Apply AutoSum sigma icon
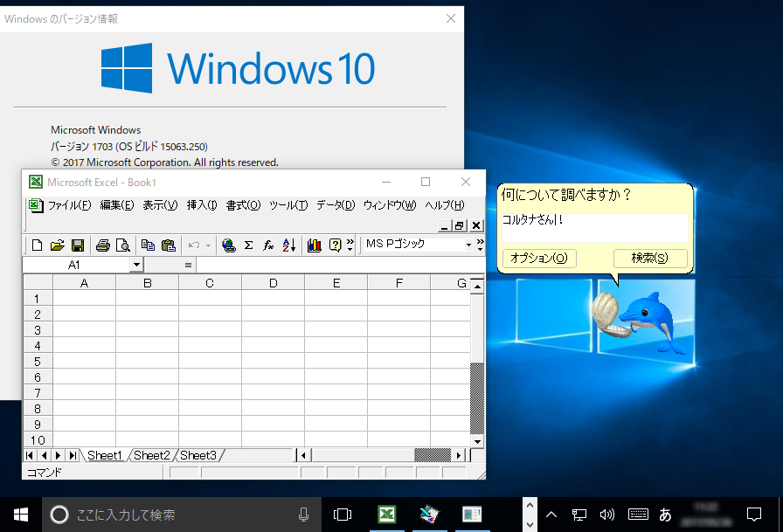 click(x=249, y=245)
